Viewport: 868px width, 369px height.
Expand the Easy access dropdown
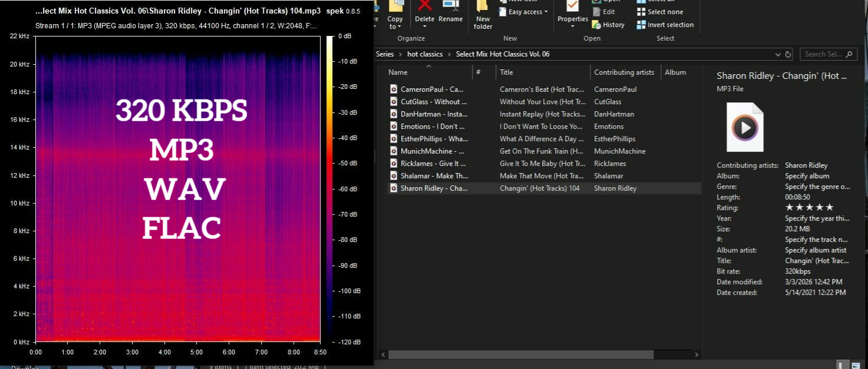(523, 12)
